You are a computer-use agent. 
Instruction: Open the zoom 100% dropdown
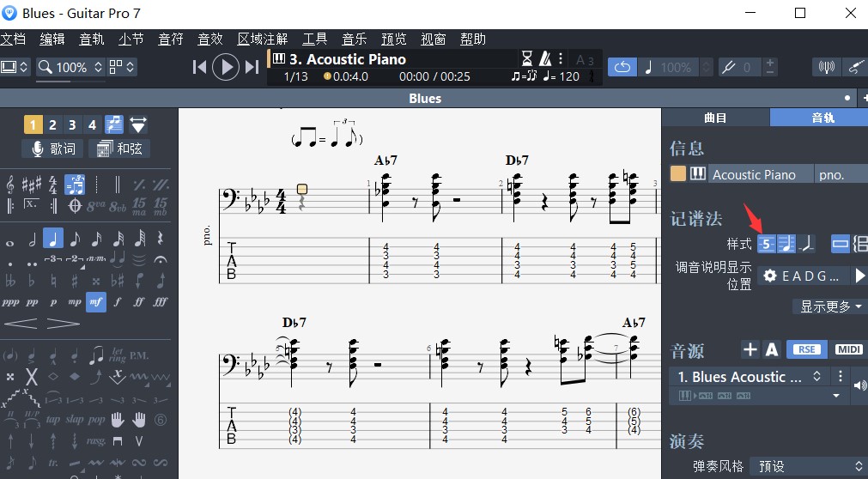[70, 67]
